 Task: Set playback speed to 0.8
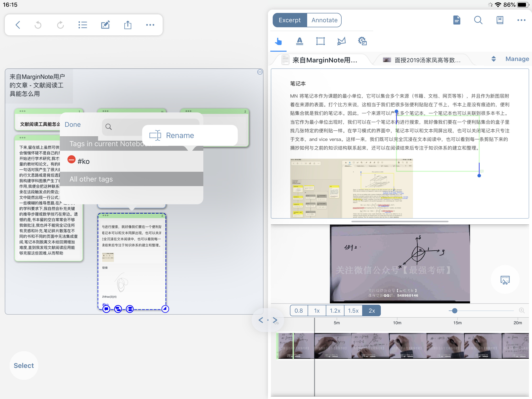tap(299, 310)
